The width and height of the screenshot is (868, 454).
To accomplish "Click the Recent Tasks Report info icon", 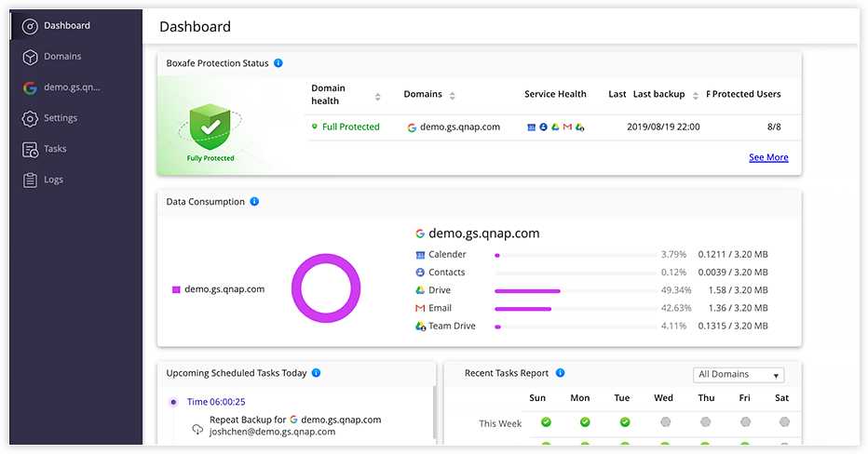I will click(560, 373).
